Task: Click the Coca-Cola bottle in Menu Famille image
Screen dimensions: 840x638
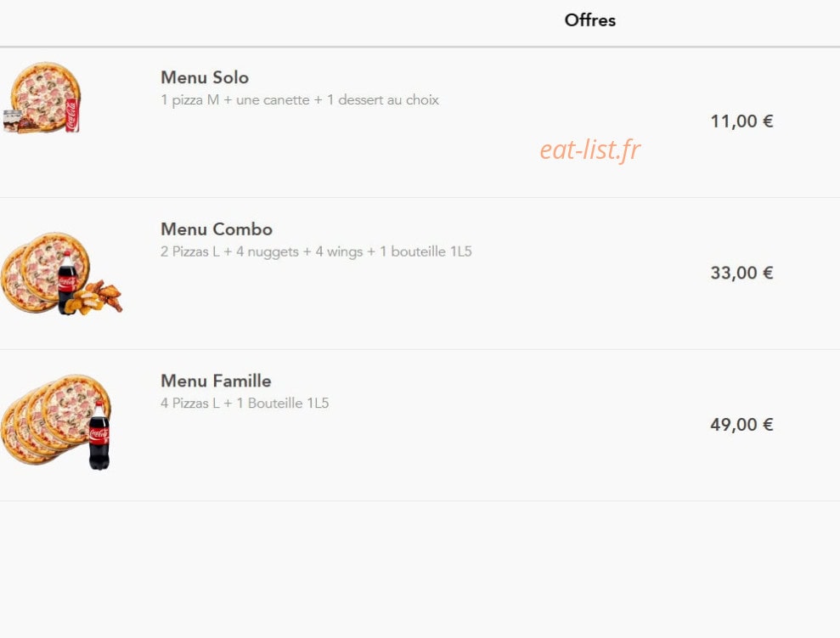Action: click(x=99, y=436)
